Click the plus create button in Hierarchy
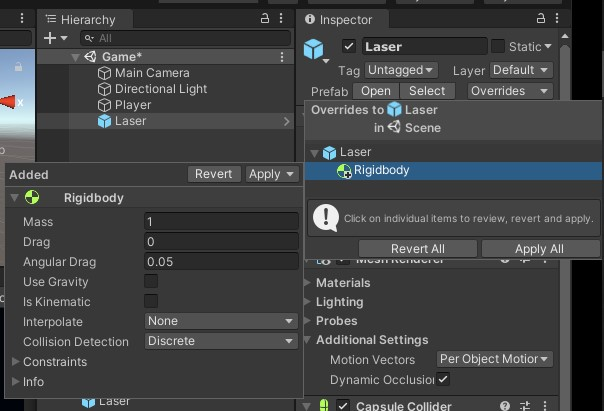The width and height of the screenshot is (604, 411). [x=50, y=38]
